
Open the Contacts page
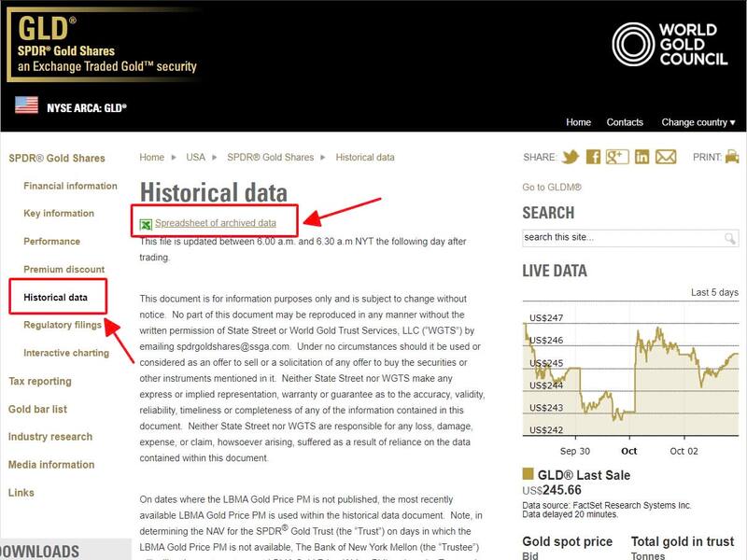[625, 121]
